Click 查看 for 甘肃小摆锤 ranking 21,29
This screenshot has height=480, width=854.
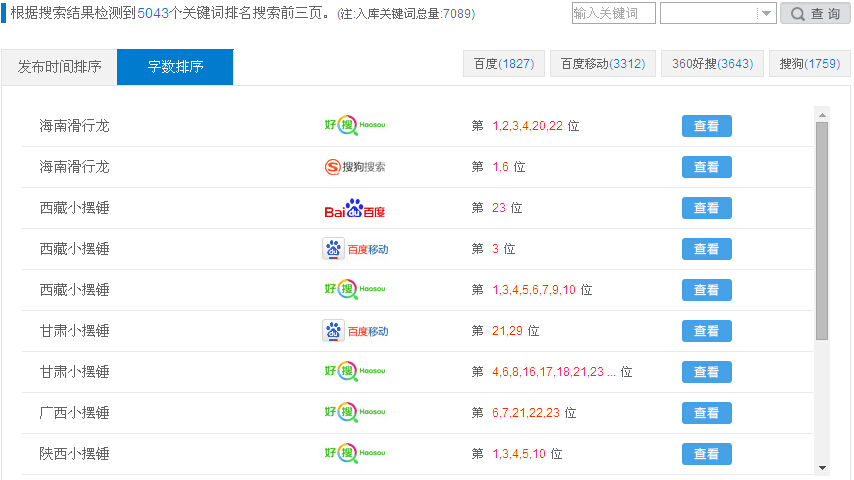click(x=706, y=331)
